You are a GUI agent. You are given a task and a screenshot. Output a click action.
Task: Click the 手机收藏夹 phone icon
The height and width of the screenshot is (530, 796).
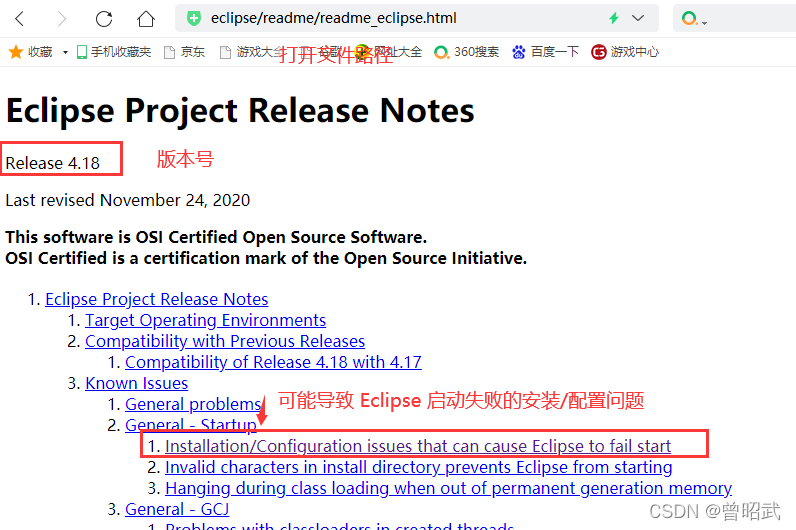82,52
